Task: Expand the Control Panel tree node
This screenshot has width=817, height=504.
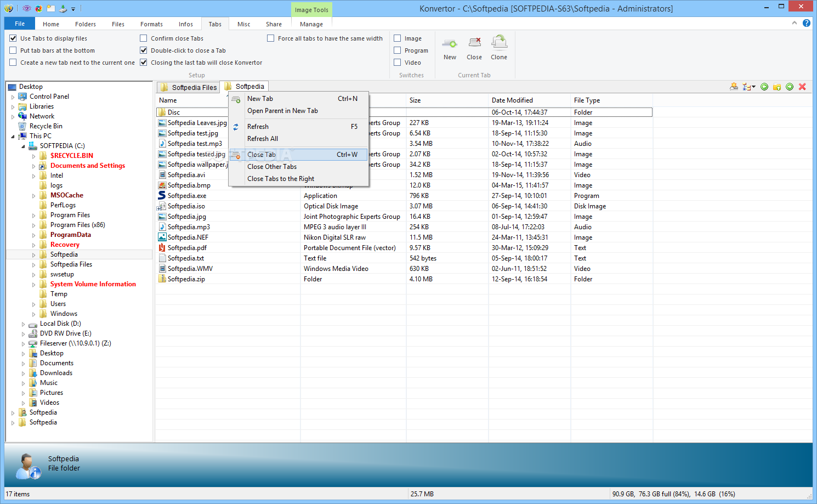Action: coord(13,97)
